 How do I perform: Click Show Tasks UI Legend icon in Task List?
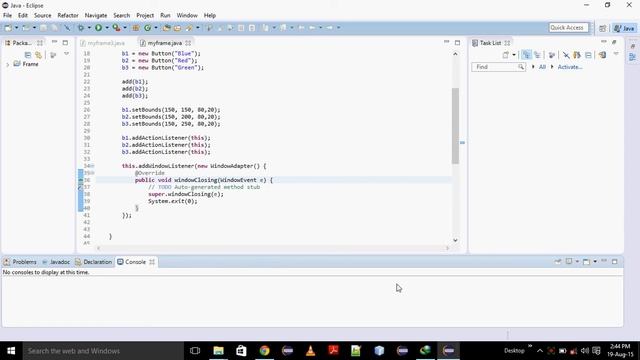[602, 55]
